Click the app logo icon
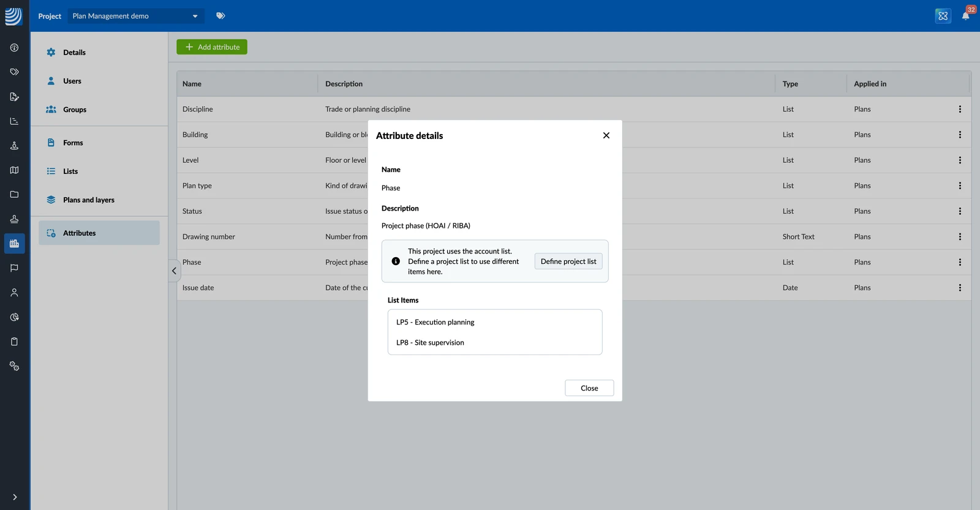The height and width of the screenshot is (510, 980). tap(13, 16)
